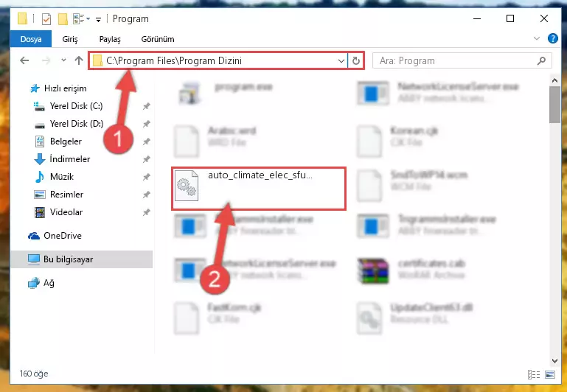The height and width of the screenshot is (392, 567).
Task: Select Ağ network in navigation pane
Action: point(49,283)
